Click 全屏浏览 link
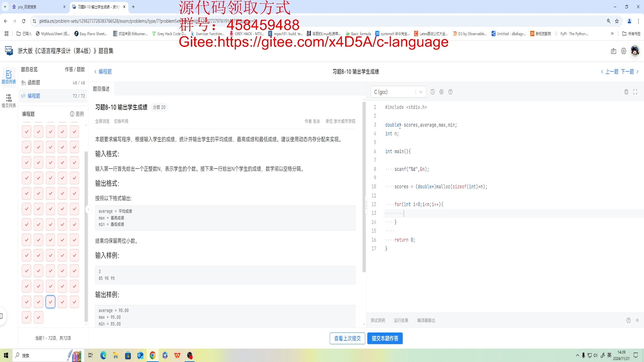644x362 pixels. [x=102, y=121]
